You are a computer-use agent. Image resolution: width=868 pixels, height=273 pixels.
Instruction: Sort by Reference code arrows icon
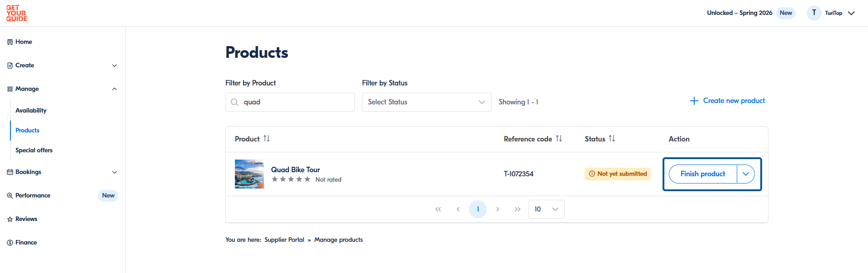(559, 139)
